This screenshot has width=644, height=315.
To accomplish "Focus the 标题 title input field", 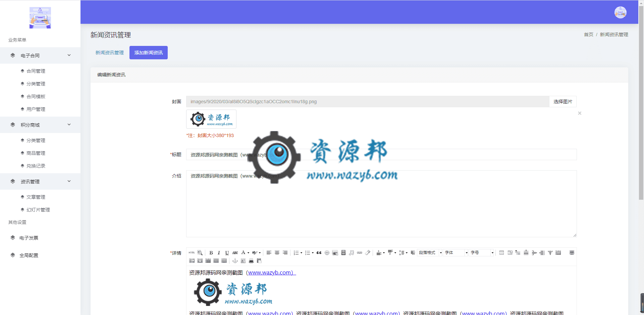I will [381, 154].
